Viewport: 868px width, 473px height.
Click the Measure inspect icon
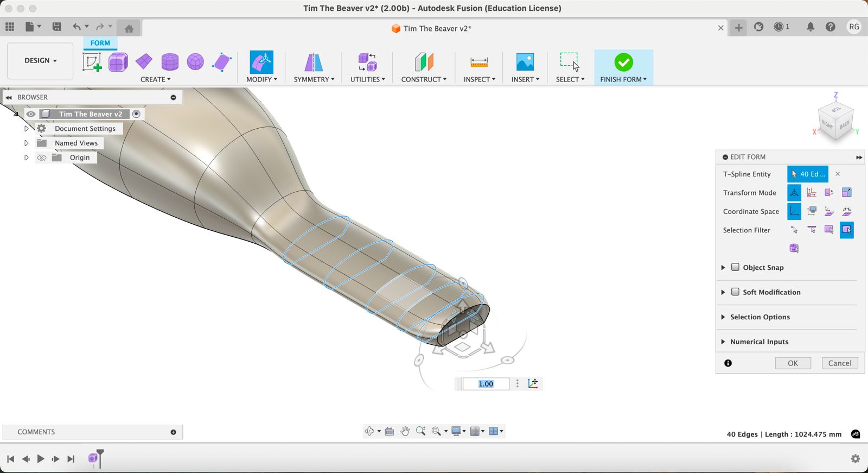coord(478,62)
